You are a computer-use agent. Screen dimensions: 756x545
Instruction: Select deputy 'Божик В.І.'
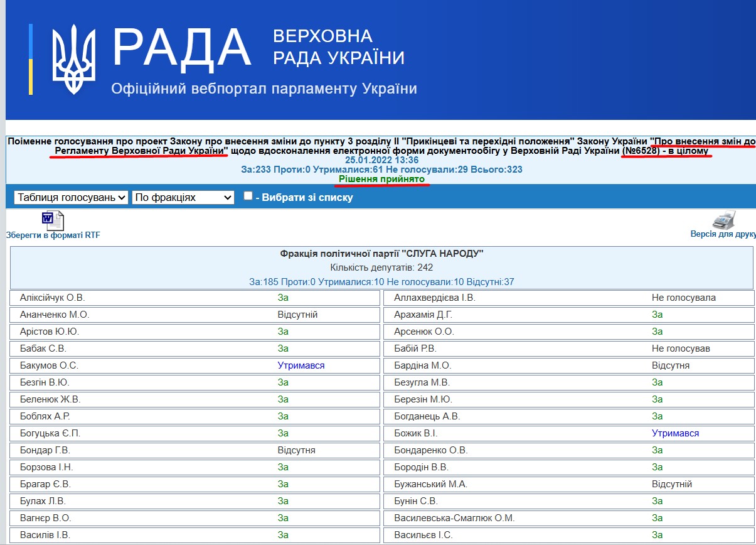(415, 433)
